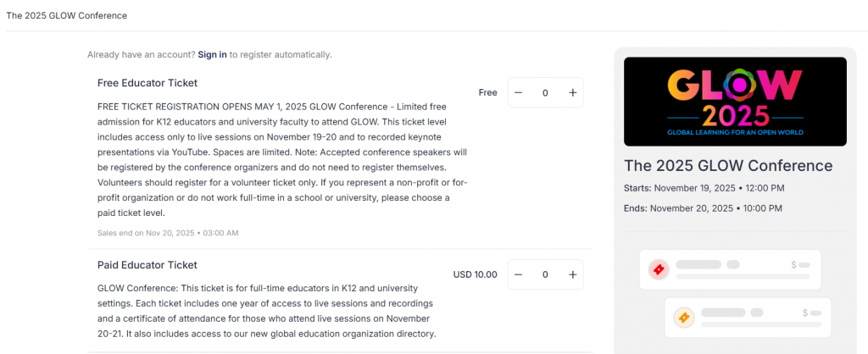Focus the Paid Educator Ticket quantity field
The image size is (868, 354).
(x=545, y=274)
